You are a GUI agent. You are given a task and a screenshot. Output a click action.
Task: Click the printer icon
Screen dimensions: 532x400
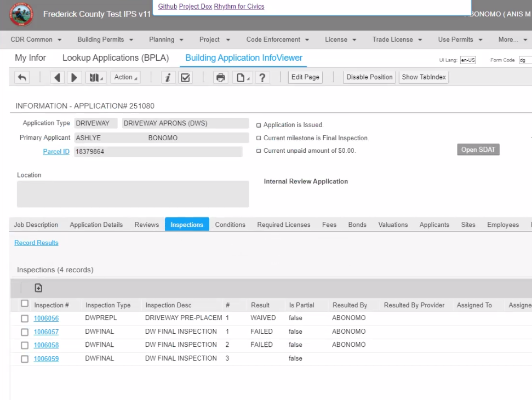click(x=221, y=77)
